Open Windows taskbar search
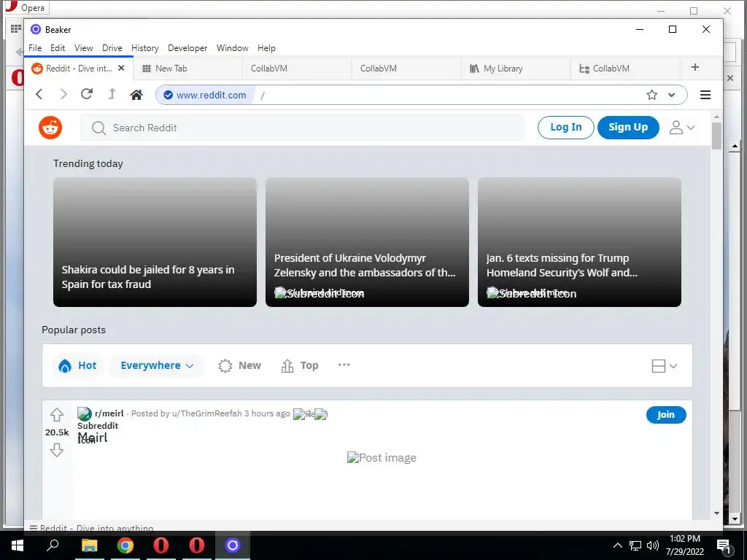Viewport: 747px width, 560px height. pos(53,545)
